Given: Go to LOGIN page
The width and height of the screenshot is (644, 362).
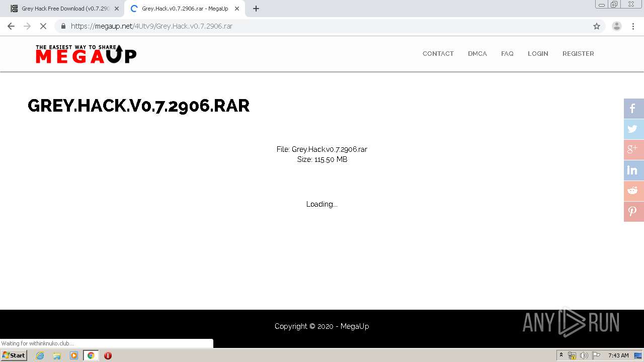Looking at the screenshot, I should (x=538, y=54).
